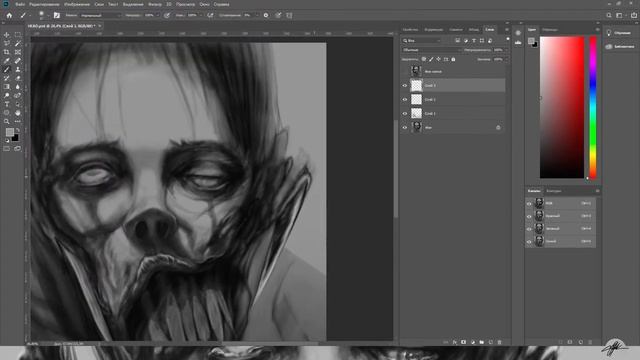Open the Редактирование menu
This screenshot has height=360, width=640.
pos(44,4)
